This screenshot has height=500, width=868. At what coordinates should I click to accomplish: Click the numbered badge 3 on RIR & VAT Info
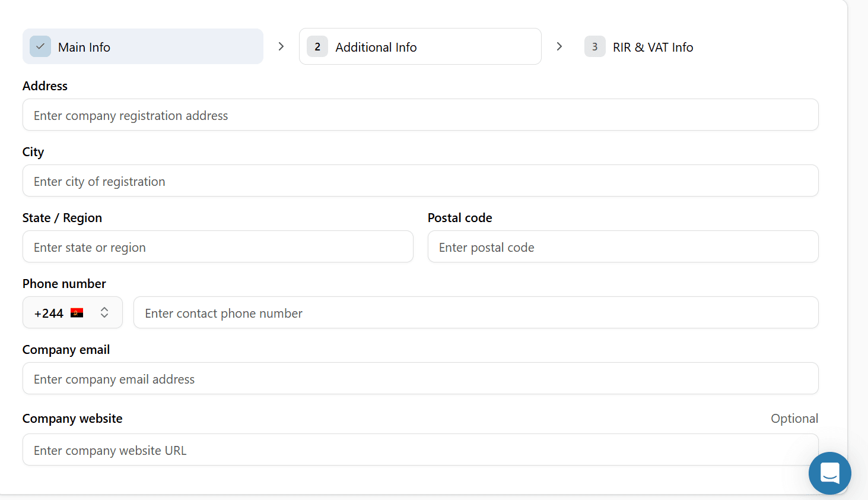pos(594,46)
